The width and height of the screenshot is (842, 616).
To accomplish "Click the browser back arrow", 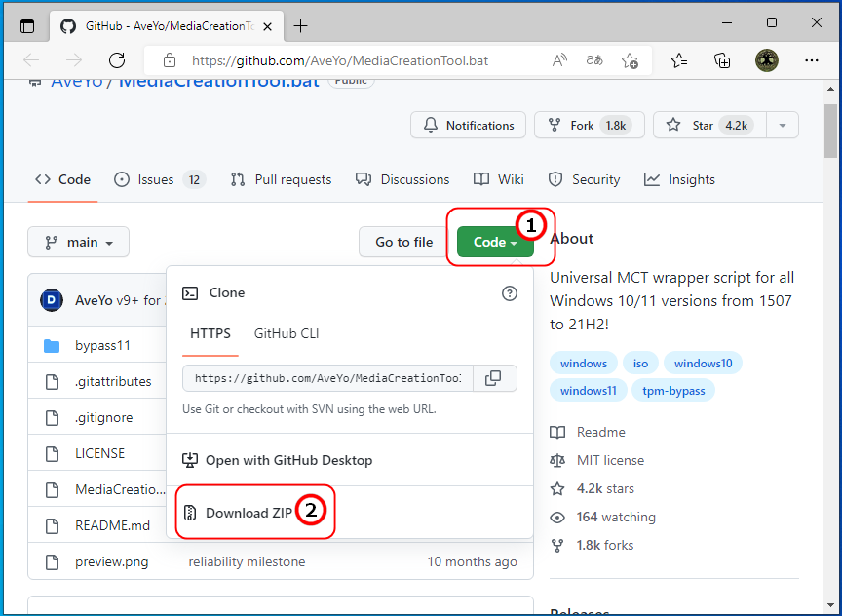I will coord(32,60).
